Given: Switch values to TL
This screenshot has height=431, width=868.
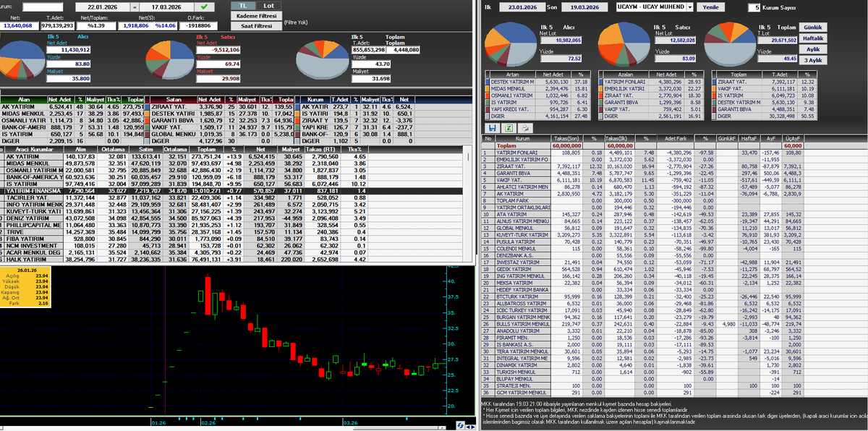Looking at the screenshot, I should click(x=244, y=5).
